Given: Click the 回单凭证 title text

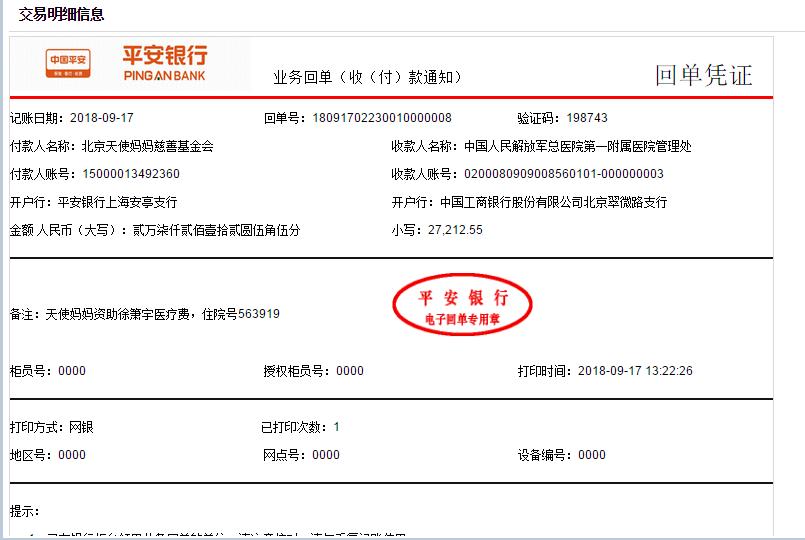Looking at the screenshot, I should tap(703, 75).
